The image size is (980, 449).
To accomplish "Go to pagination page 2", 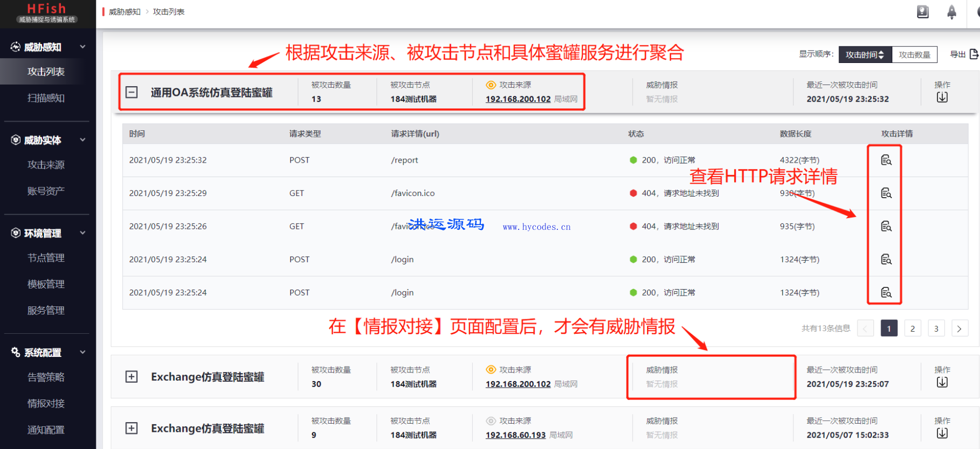I will (912, 328).
